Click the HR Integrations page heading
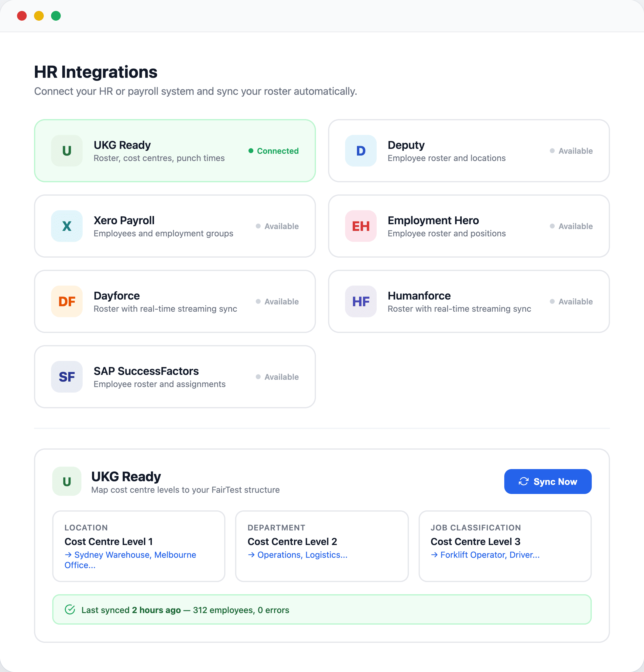Image resolution: width=644 pixels, height=672 pixels. point(96,72)
